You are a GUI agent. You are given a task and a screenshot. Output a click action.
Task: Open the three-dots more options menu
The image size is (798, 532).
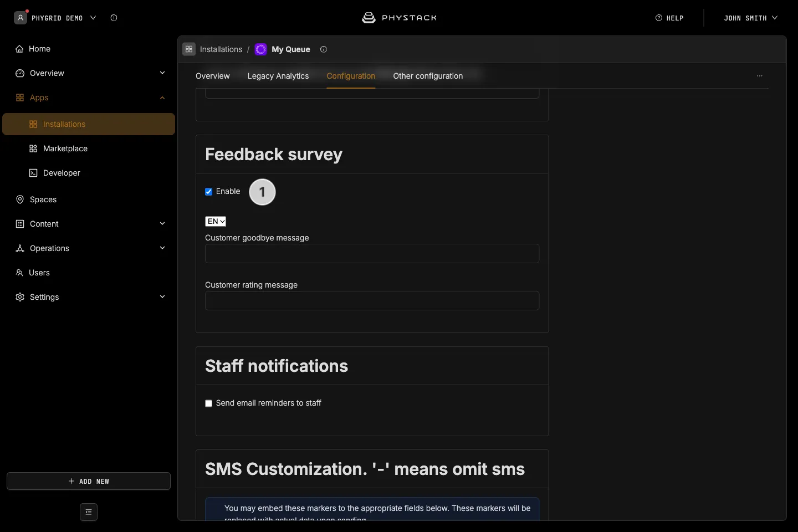(760, 76)
